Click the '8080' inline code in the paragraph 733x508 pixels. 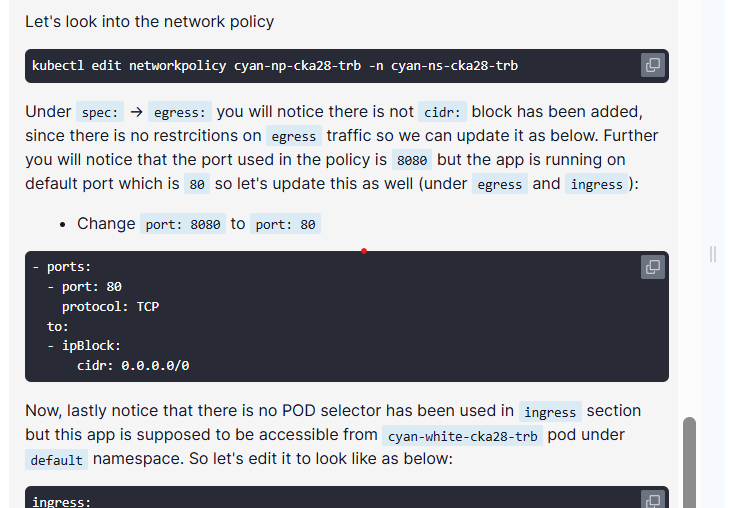coord(412,160)
